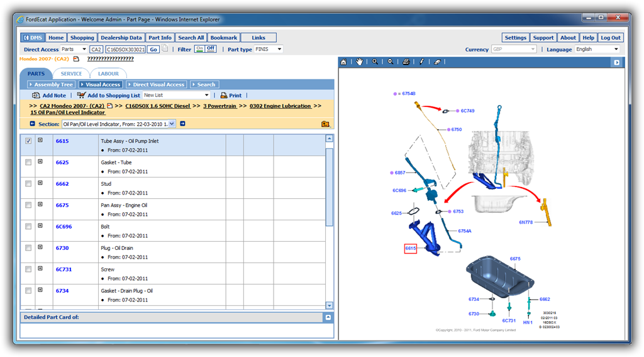Switch to the SERVICE tab
Viewport: 644px width, 357px height.
(71, 74)
